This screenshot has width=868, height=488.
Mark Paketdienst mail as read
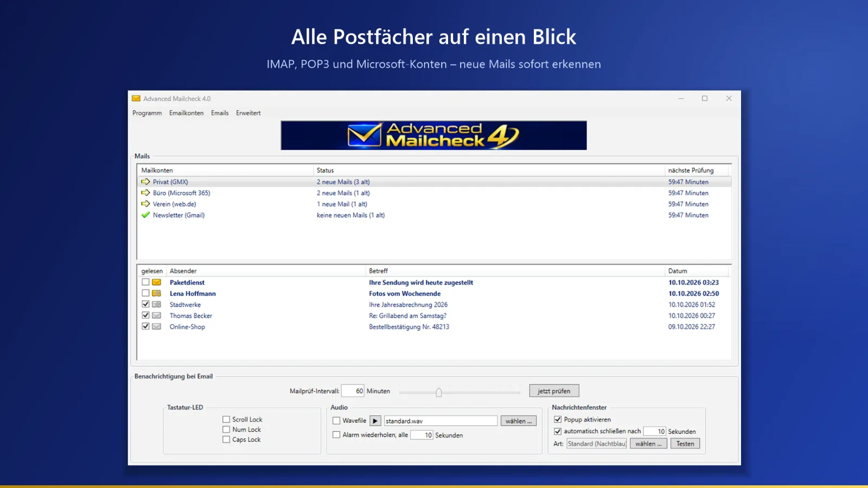click(x=145, y=282)
